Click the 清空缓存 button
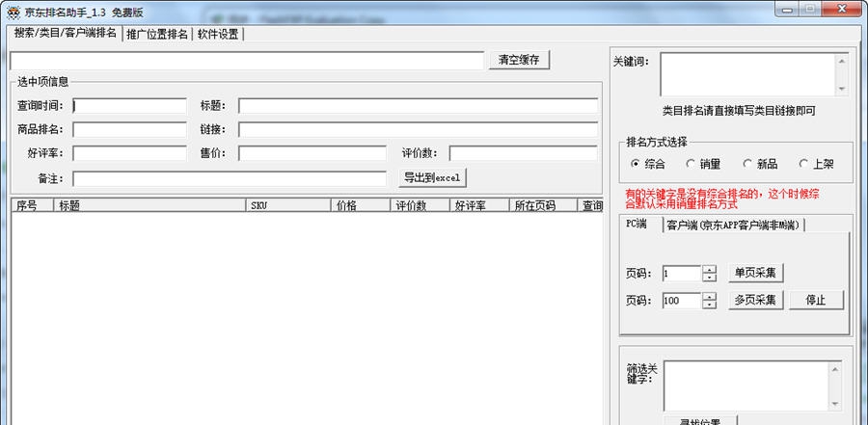This screenshot has width=868, height=425. pyautogui.click(x=519, y=61)
